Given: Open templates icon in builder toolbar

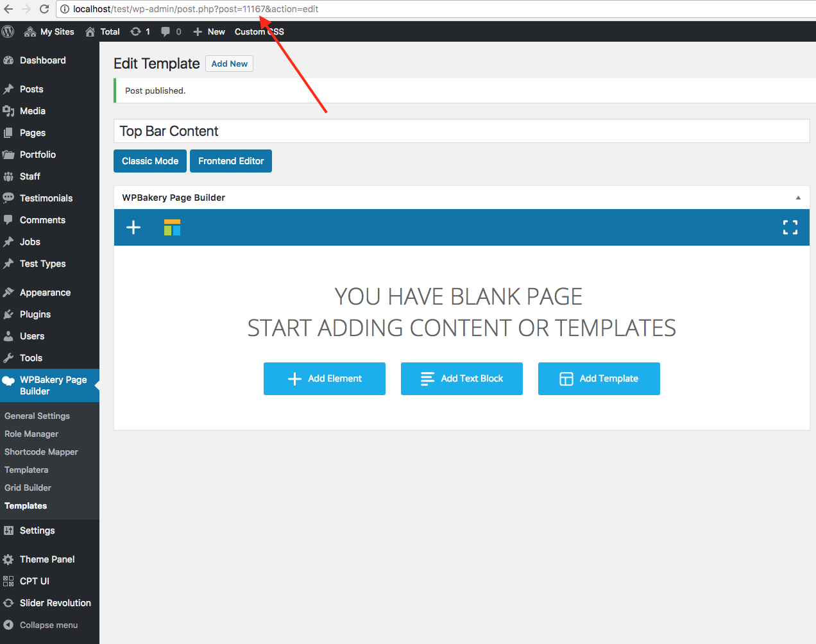Looking at the screenshot, I should pyautogui.click(x=172, y=227).
